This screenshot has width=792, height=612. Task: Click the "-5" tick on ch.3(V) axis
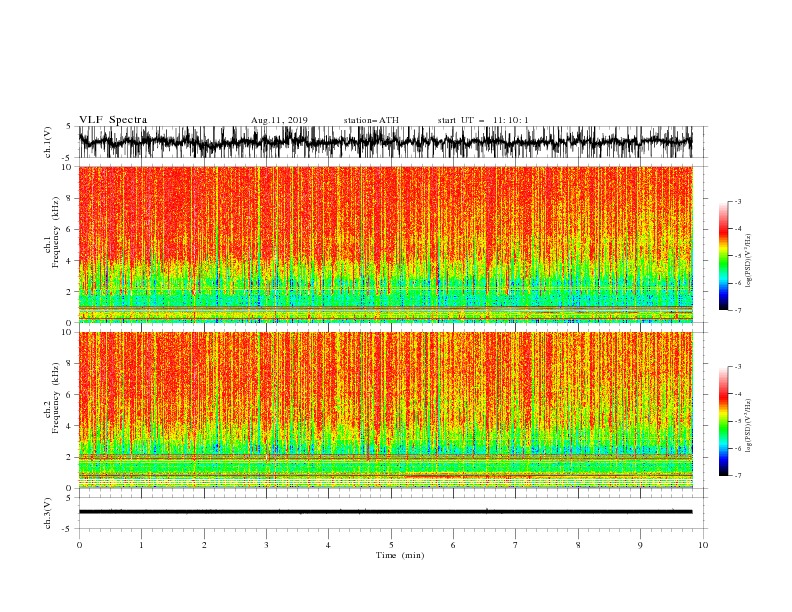coord(68,529)
